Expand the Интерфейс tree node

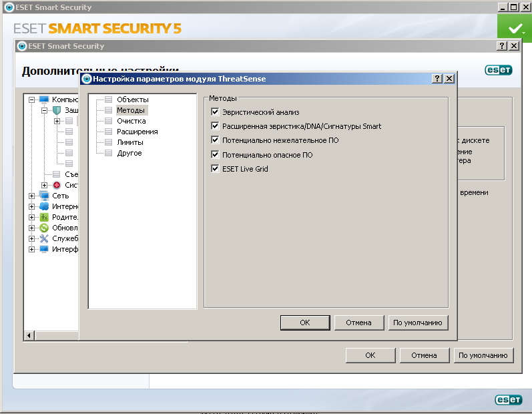[x=31, y=250]
